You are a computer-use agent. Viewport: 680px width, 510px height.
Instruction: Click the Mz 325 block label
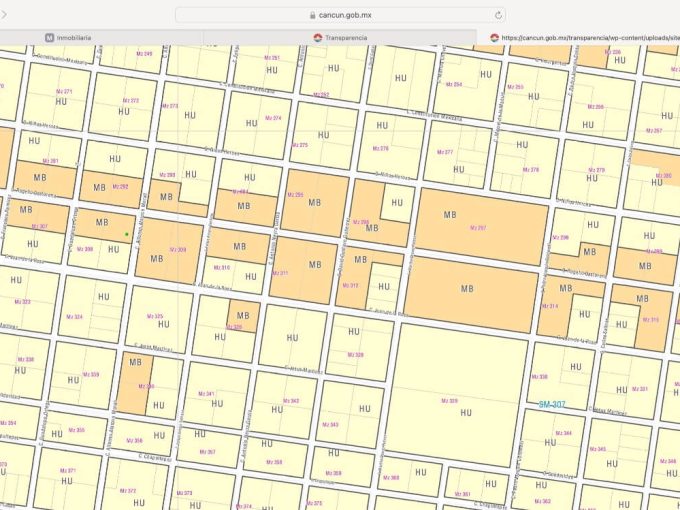coord(154,316)
